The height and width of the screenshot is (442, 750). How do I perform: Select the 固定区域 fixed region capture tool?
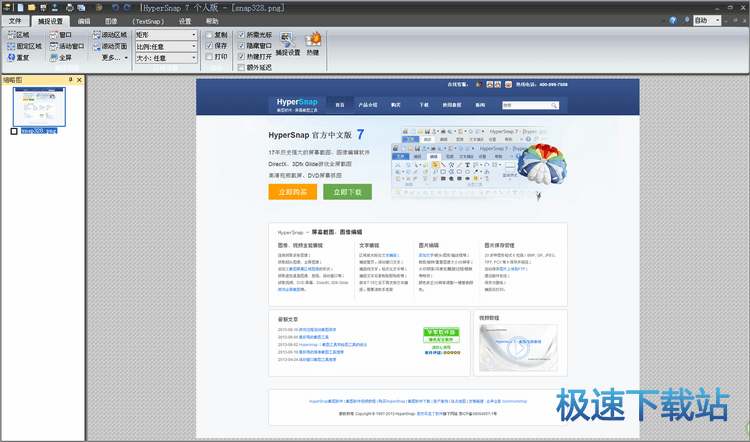point(24,46)
